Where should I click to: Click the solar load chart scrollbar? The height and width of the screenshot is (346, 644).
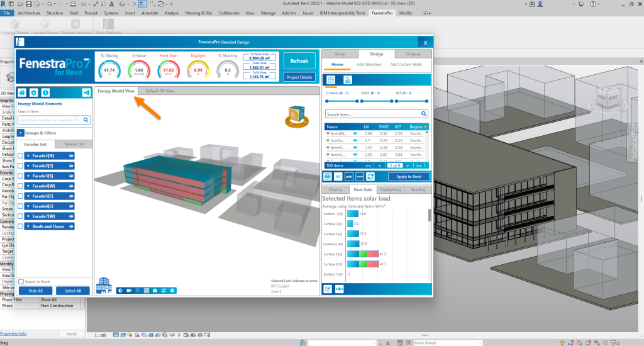coord(430,215)
